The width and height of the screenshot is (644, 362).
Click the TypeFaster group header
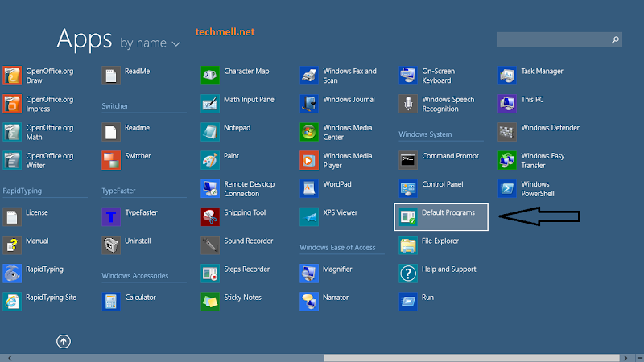tap(118, 191)
